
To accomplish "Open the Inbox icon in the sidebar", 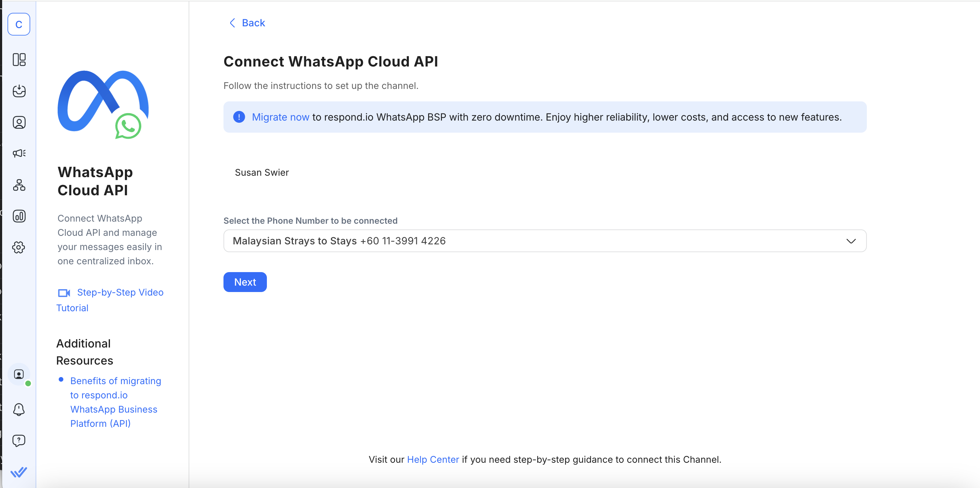I will (x=19, y=91).
